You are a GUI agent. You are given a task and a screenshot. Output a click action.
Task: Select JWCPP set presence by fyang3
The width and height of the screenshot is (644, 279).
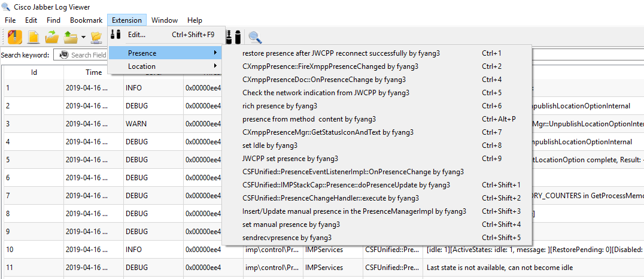(x=376, y=158)
